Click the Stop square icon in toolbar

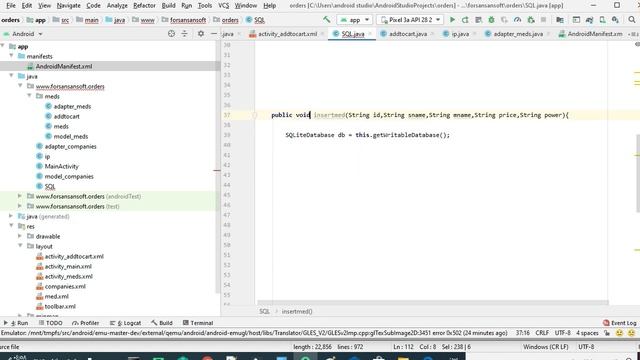[x=543, y=20]
